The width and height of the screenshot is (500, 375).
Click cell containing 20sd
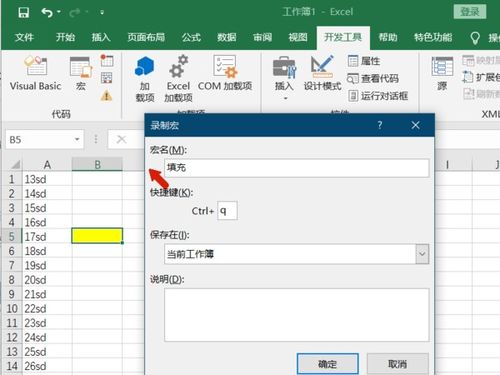[x=47, y=280]
